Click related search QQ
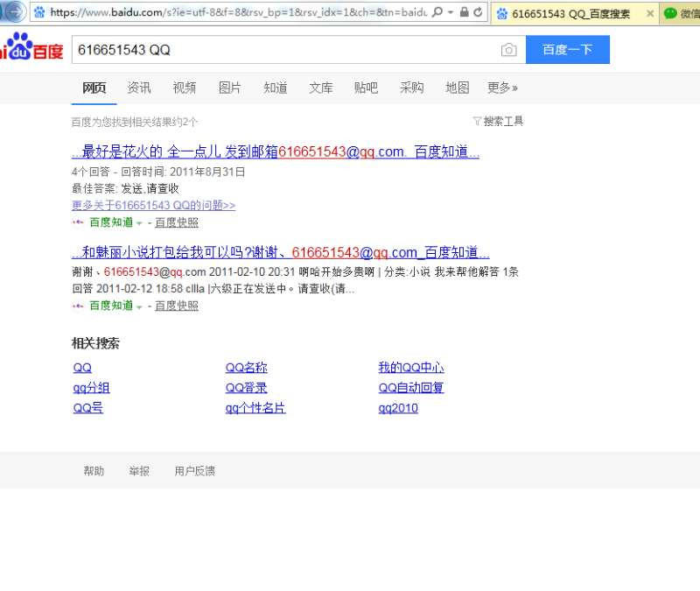 click(x=82, y=368)
